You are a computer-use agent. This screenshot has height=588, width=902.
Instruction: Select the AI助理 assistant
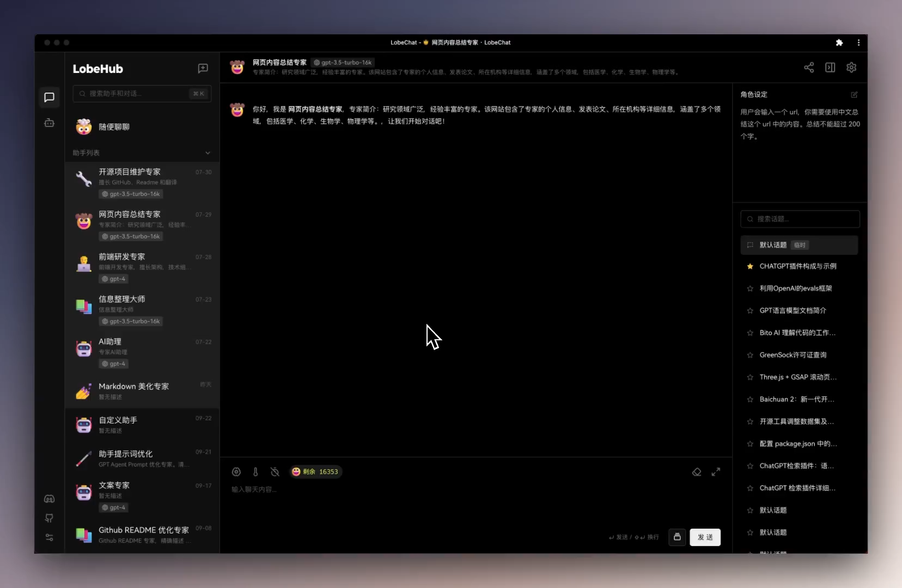[142, 353]
